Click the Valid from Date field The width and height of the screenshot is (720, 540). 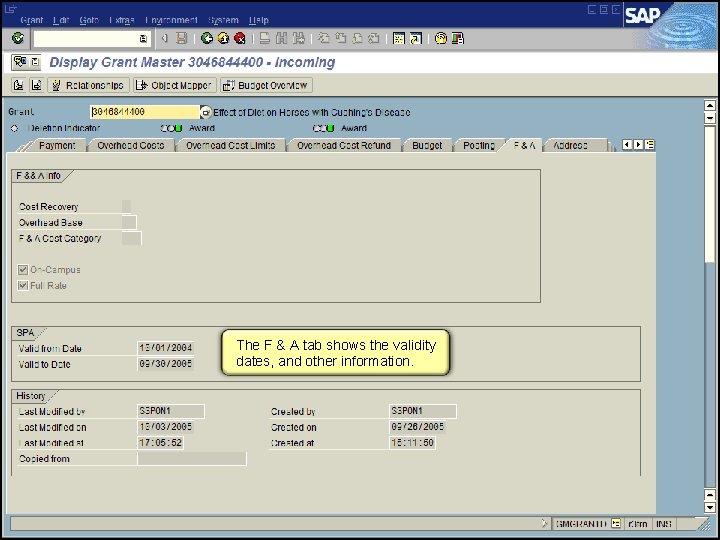[165, 348]
